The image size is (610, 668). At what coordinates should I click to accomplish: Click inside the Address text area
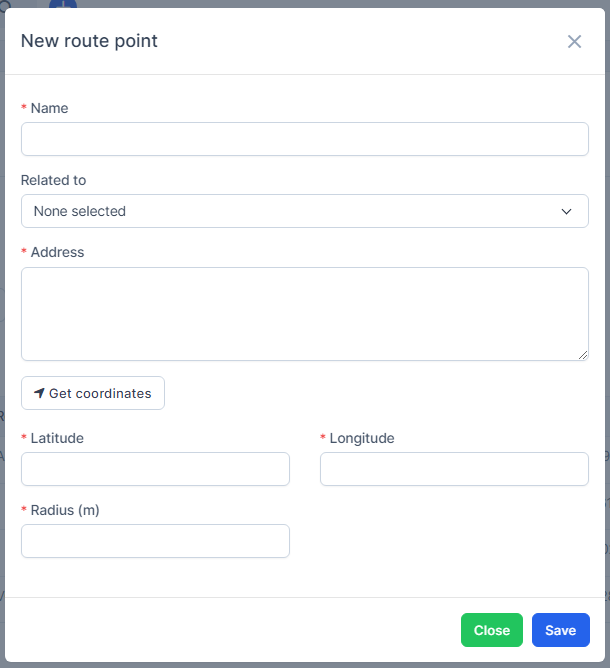point(304,313)
